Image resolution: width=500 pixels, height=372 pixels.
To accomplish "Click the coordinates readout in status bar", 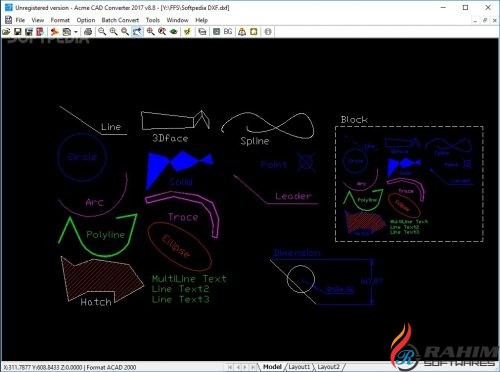I will coord(43,367).
